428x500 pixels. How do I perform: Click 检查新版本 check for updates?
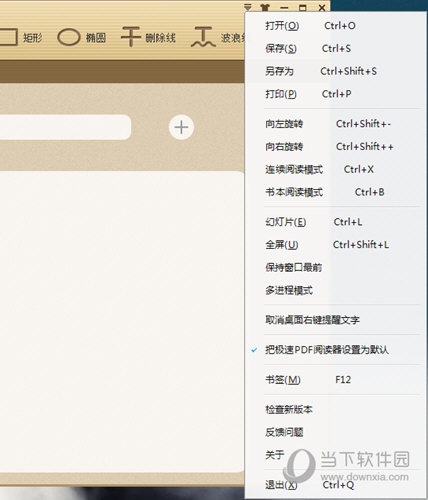[337, 409]
